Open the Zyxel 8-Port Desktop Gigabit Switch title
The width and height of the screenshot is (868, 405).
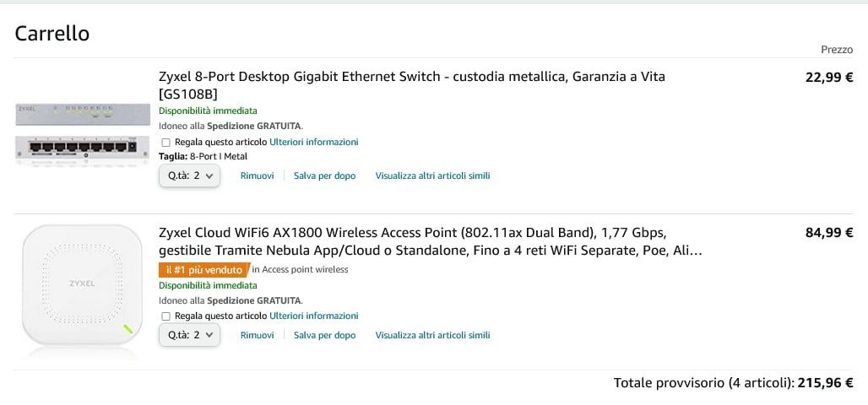tap(412, 84)
